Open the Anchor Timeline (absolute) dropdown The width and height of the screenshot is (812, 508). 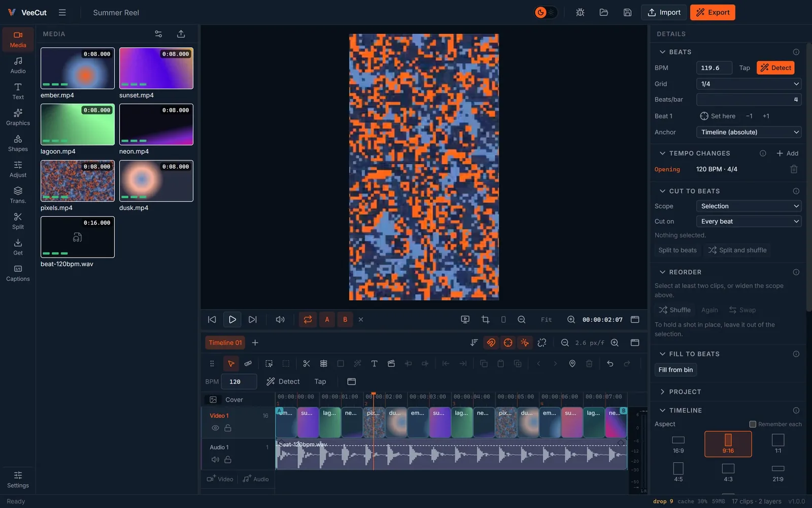click(749, 132)
